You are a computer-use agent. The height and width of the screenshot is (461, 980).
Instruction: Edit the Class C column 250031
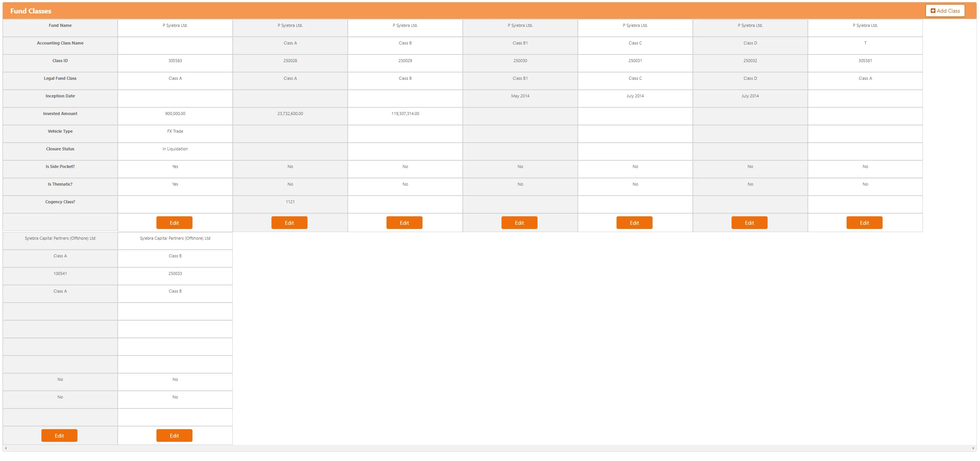tap(634, 223)
